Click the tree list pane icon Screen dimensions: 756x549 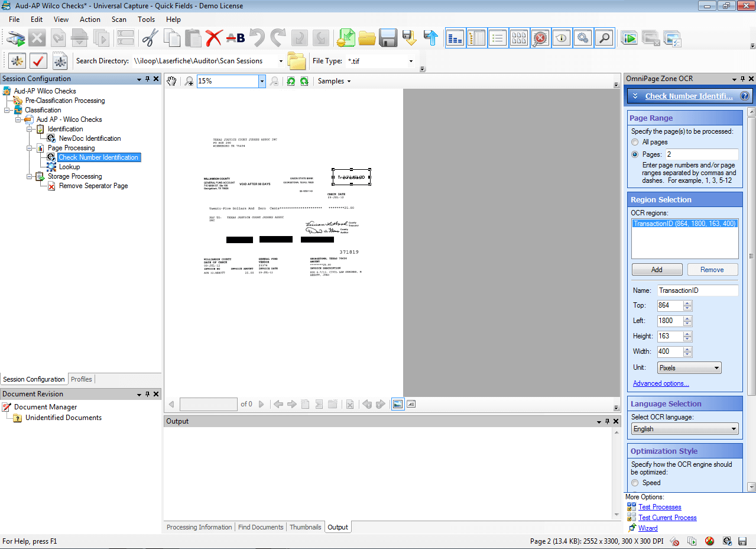[476, 38]
